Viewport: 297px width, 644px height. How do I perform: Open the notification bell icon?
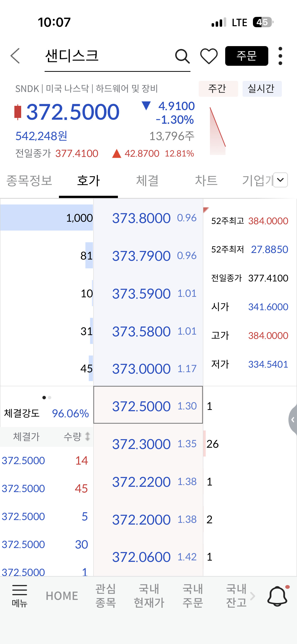tap(277, 596)
